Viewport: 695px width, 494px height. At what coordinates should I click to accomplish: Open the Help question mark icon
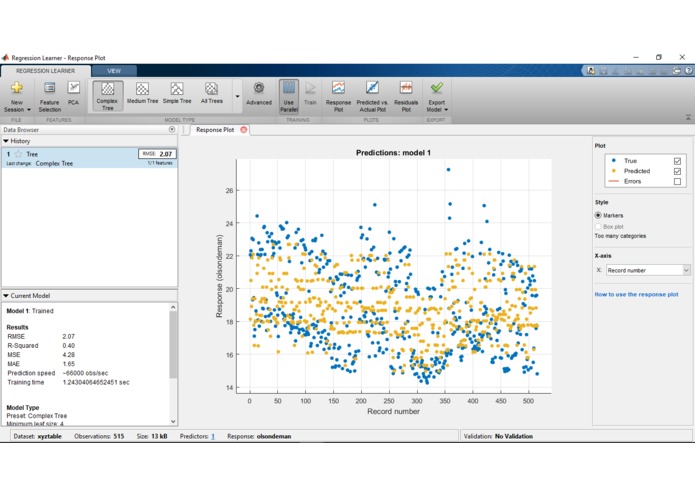pos(688,70)
